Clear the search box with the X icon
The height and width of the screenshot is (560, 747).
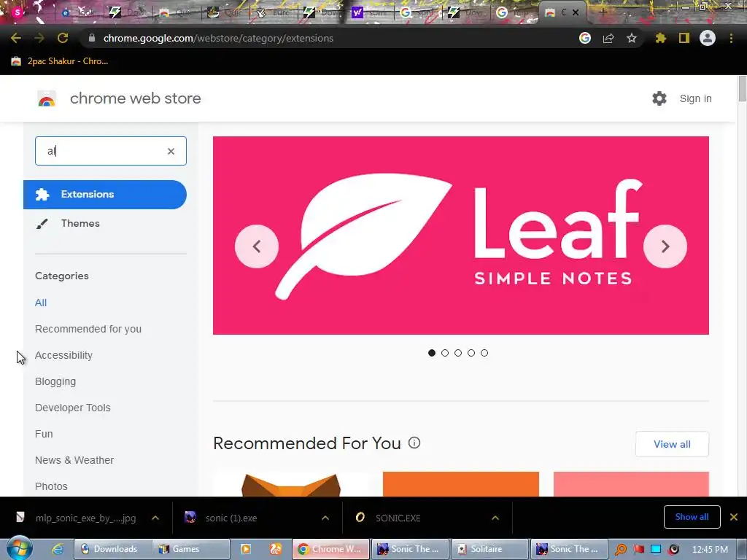(171, 151)
